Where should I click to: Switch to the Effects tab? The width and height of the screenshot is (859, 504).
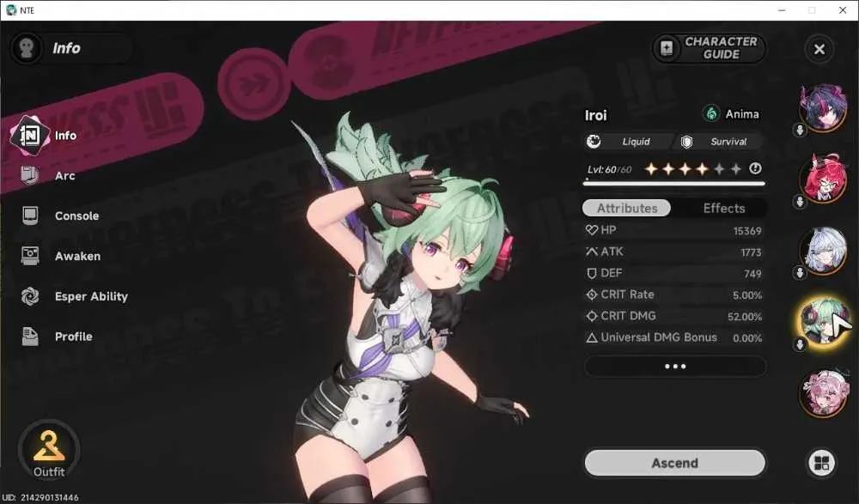coord(723,208)
